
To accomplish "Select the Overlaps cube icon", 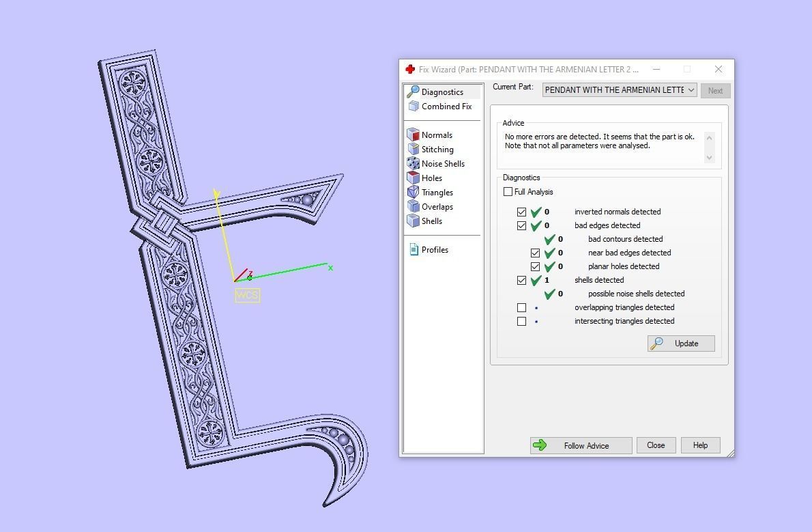I will pos(414,206).
